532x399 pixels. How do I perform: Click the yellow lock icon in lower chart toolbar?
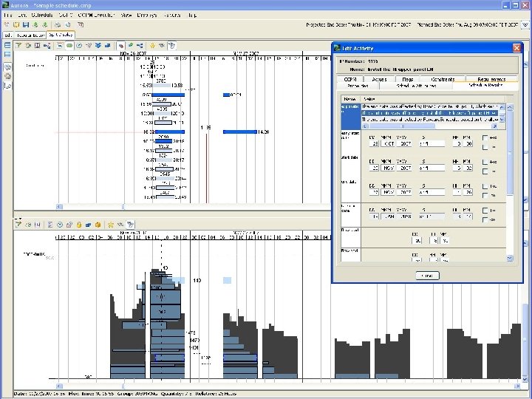[79, 225]
